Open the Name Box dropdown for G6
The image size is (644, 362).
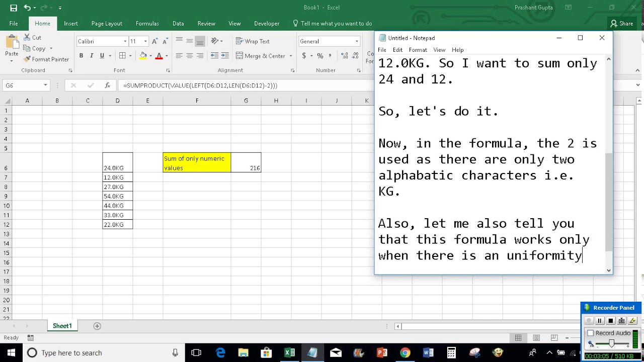[45, 85]
